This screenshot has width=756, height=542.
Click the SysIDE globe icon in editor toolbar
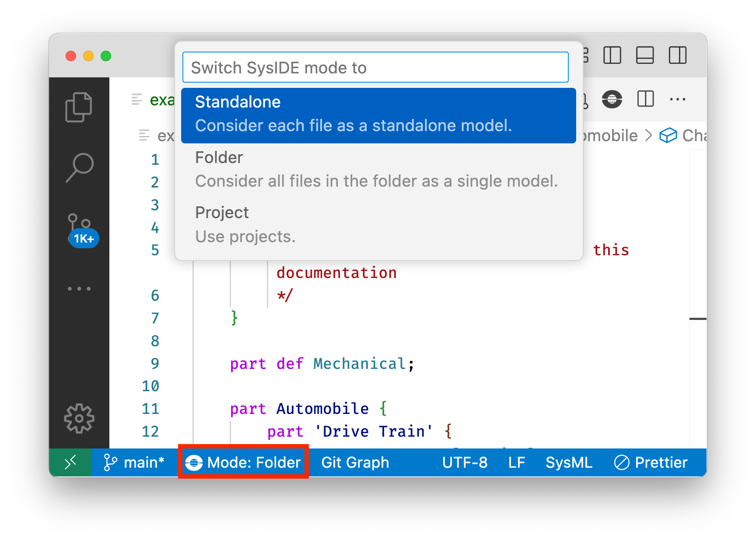coord(612,99)
